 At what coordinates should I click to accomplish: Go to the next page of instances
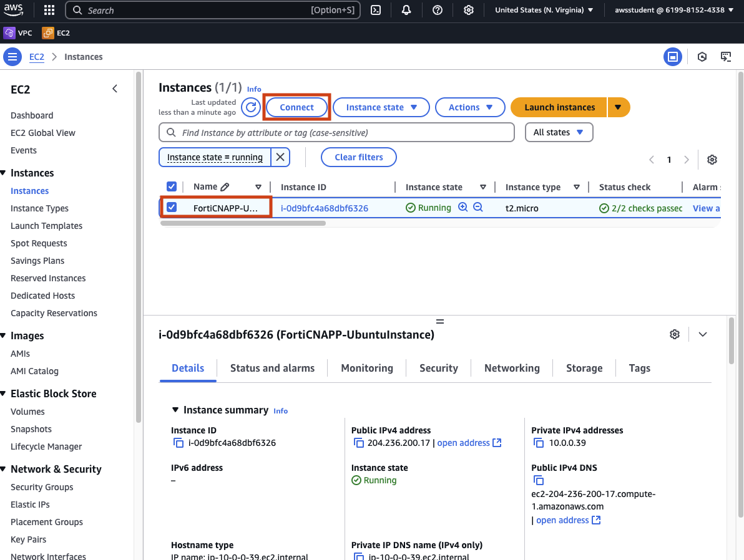pos(686,160)
